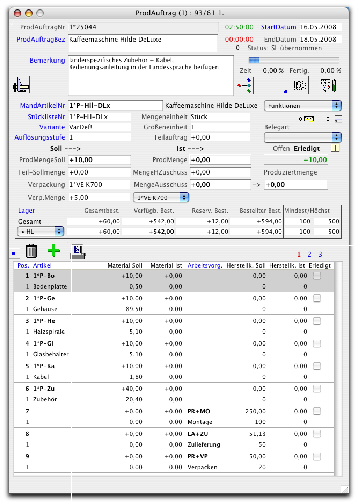Click the green plus add-position icon

(x=54, y=251)
